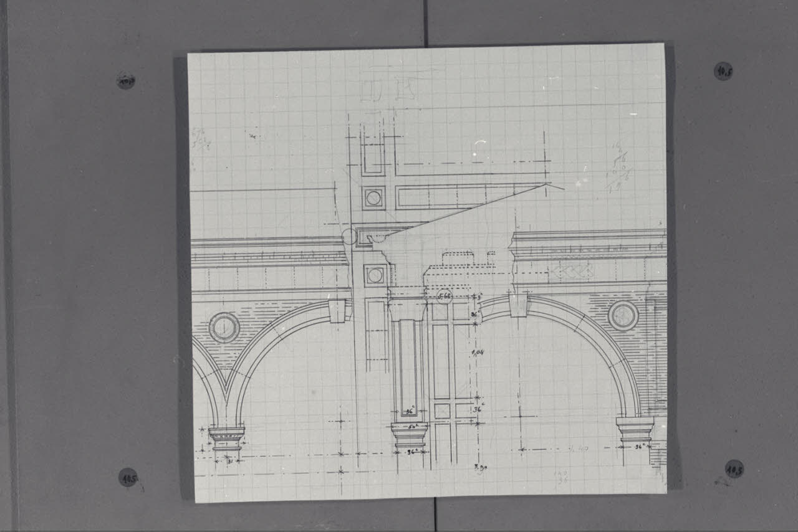The width and height of the screenshot is (798, 532).
Task: Select the keystone of the left arch
Action: 337,310
